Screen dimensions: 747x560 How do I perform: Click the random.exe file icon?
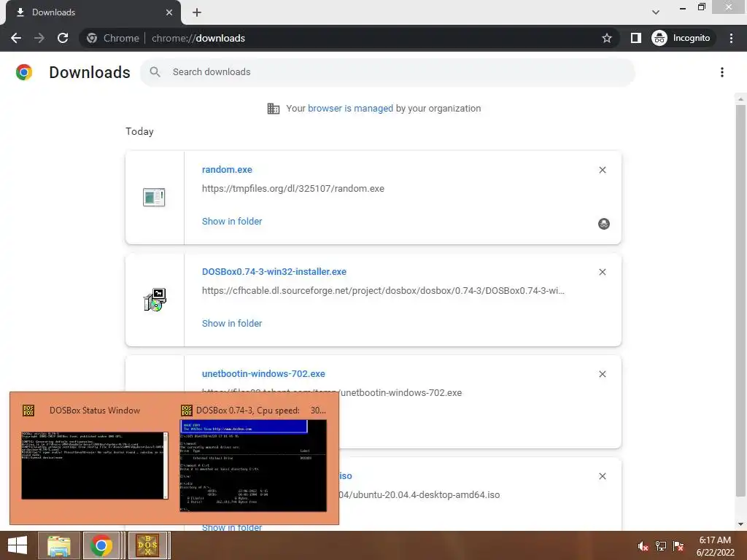(x=154, y=197)
